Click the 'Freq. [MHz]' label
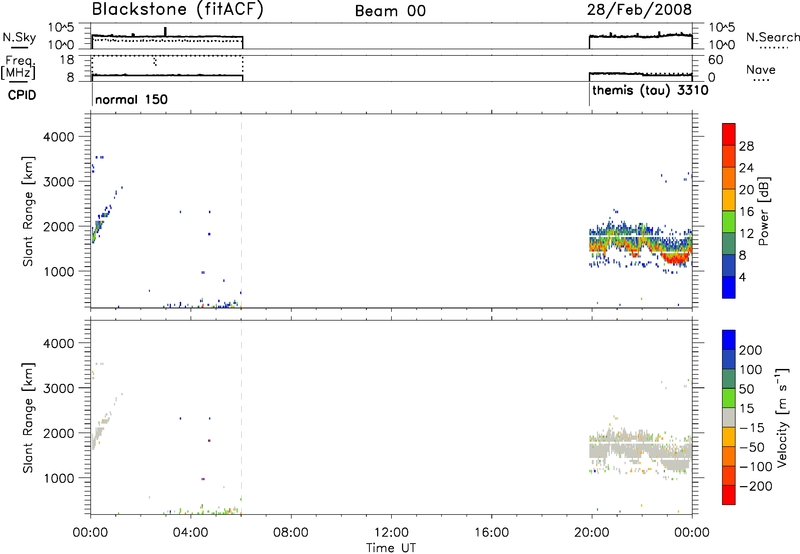Screen dimensions: 800x554 click(18, 67)
